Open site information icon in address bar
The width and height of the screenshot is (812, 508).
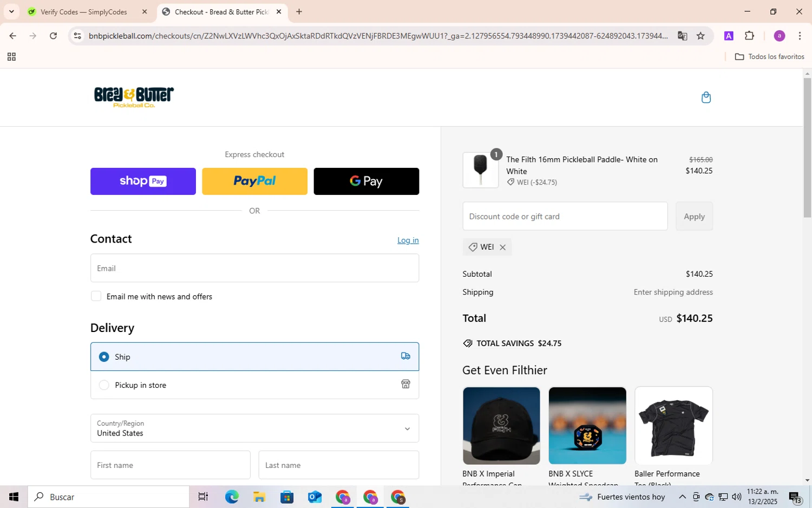pyautogui.click(x=77, y=36)
